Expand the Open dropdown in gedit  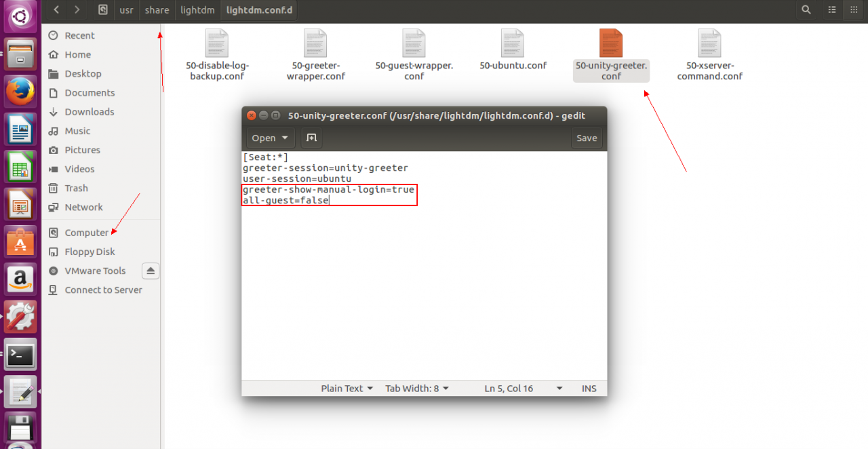[269, 138]
